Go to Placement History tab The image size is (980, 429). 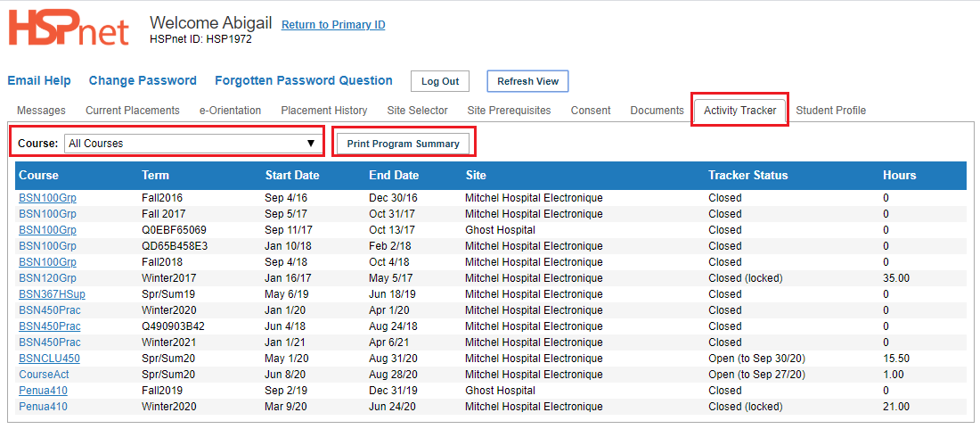pos(323,111)
